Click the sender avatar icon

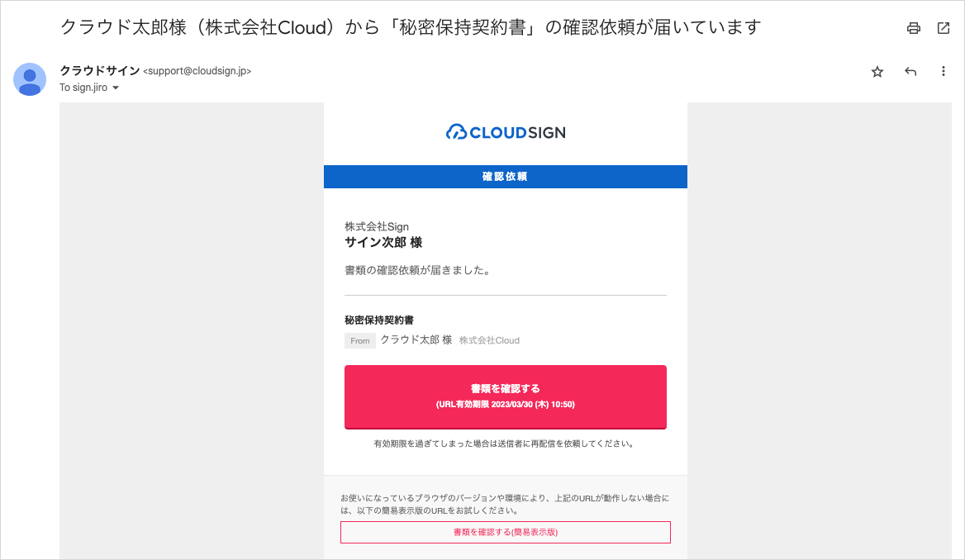tap(30, 79)
